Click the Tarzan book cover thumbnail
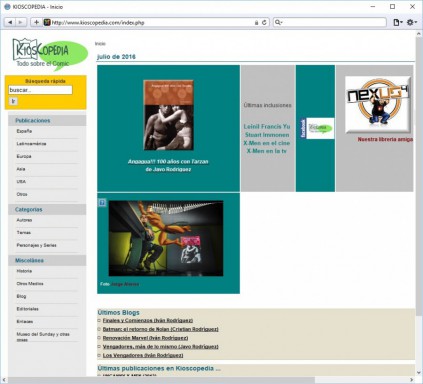 tap(168, 115)
